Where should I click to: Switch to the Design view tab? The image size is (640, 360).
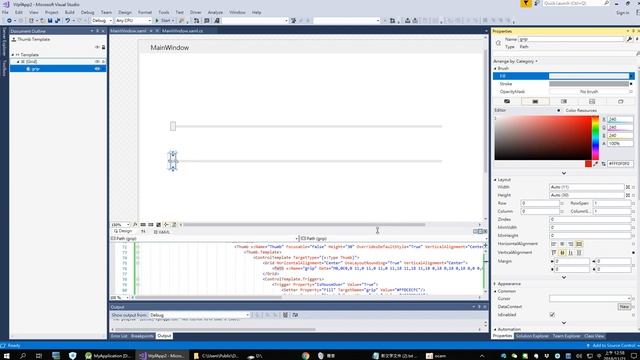pyautogui.click(x=123, y=231)
